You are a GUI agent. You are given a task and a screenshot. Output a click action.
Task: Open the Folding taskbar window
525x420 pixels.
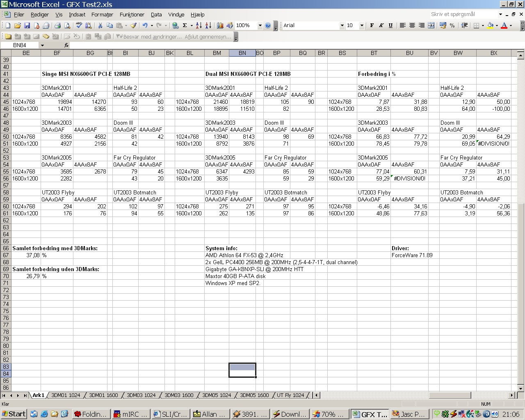tap(91, 414)
